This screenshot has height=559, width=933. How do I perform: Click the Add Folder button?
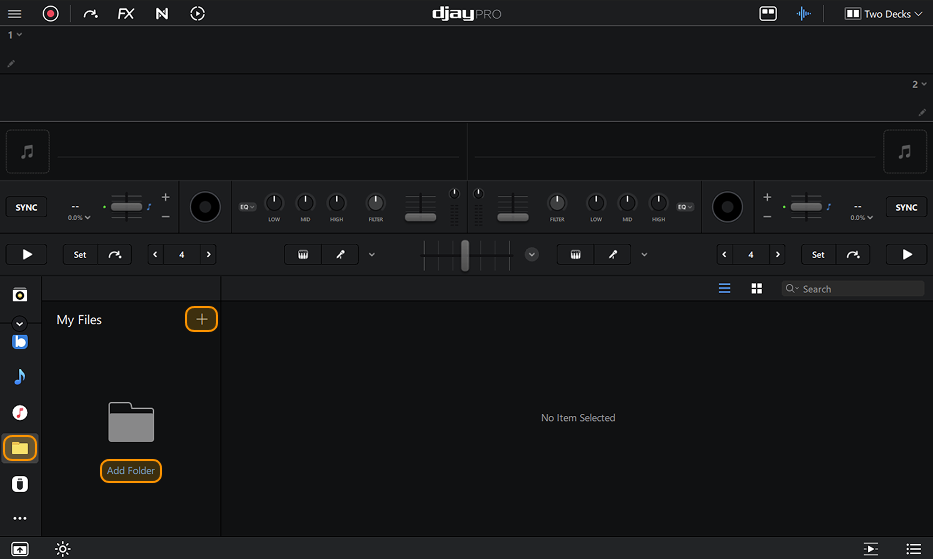pos(131,471)
